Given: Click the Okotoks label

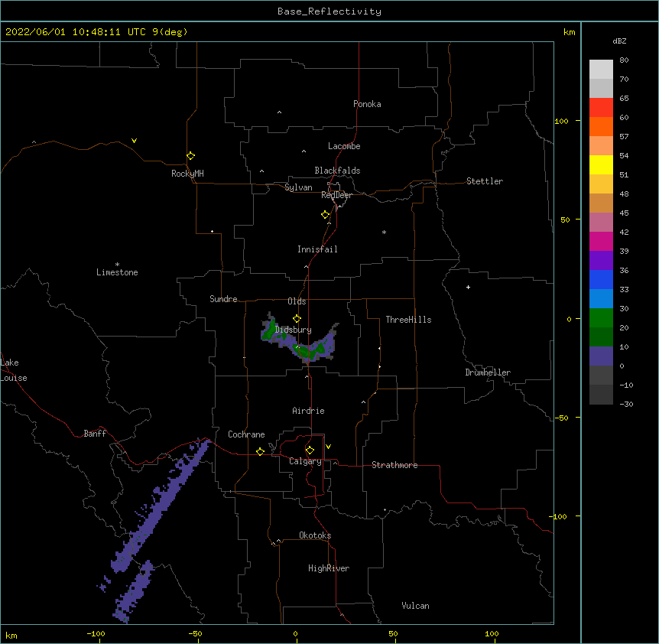Looking at the screenshot, I should (315, 535).
